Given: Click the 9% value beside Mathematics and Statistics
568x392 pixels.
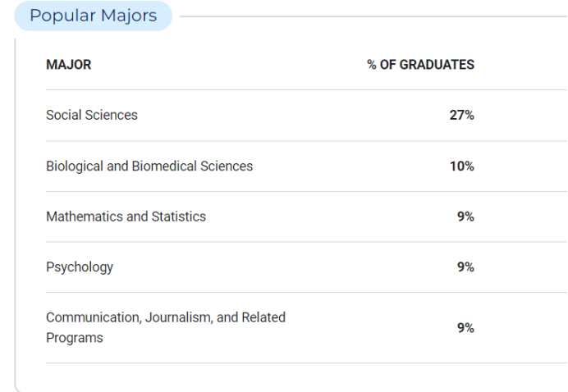Looking at the screenshot, I should click(x=465, y=217).
